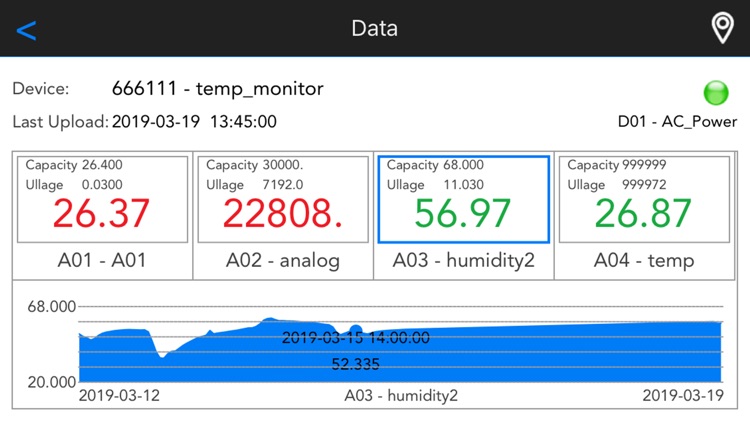Tap the green 56.97 reading
The height and width of the screenshot is (422, 750).
462,213
